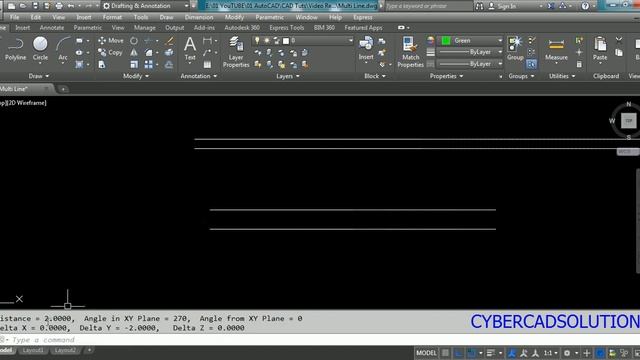Expand the Layers panel
Image resolution: width=640 pixels, height=360 pixels.
coord(288,76)
